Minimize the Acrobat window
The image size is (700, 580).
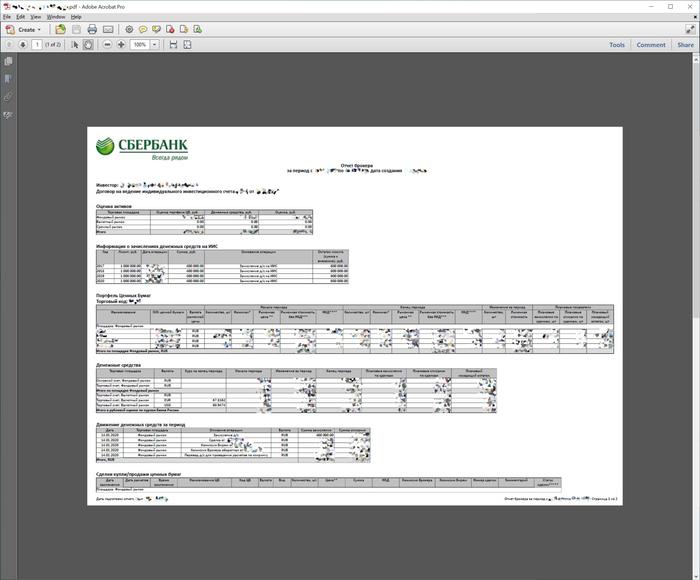tap(651, 7)
